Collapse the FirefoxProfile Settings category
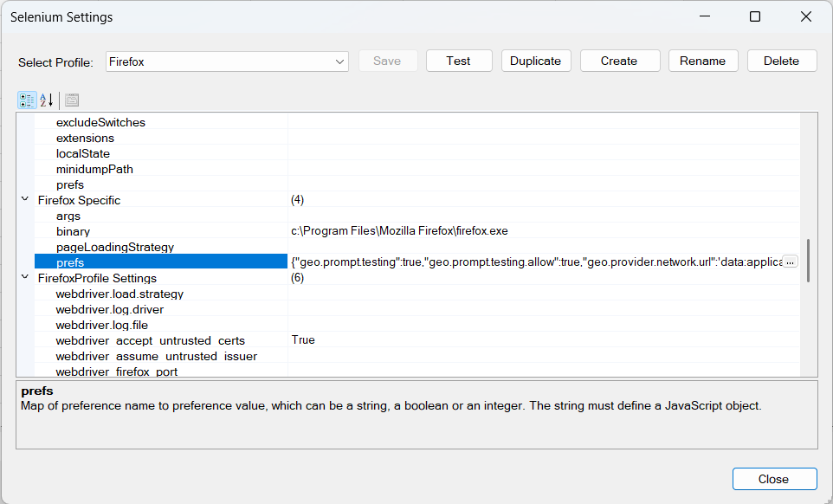833x504 pixels. coord(24,278)
